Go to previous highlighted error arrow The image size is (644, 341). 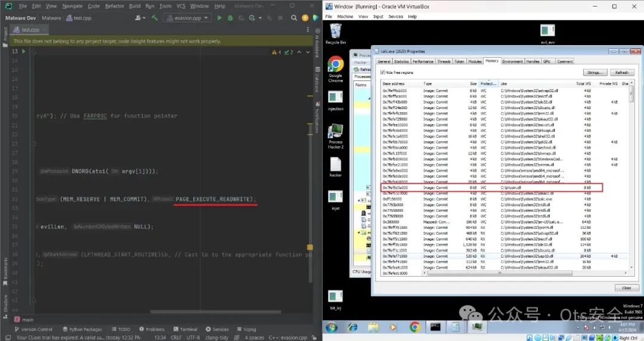click(x=299, y=52)
